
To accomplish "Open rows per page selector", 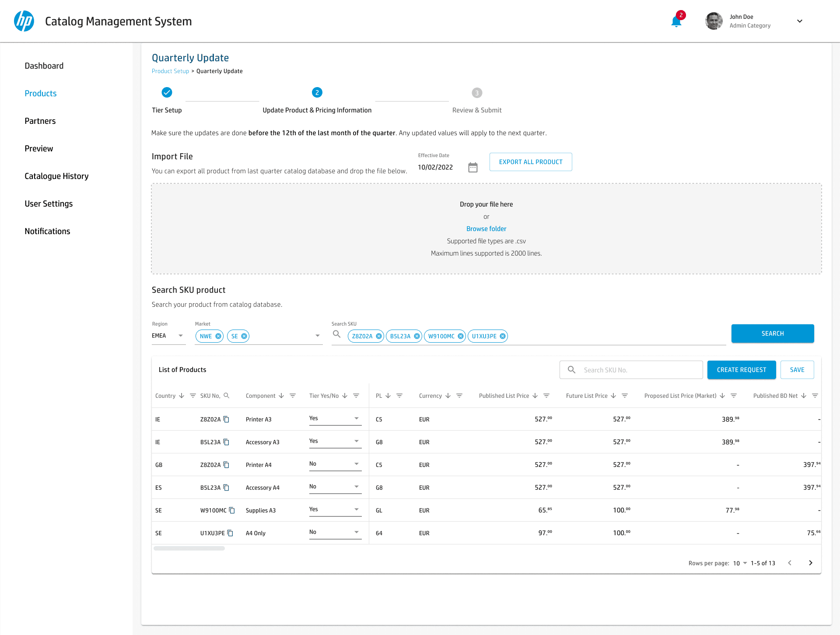I will [740, 563].
